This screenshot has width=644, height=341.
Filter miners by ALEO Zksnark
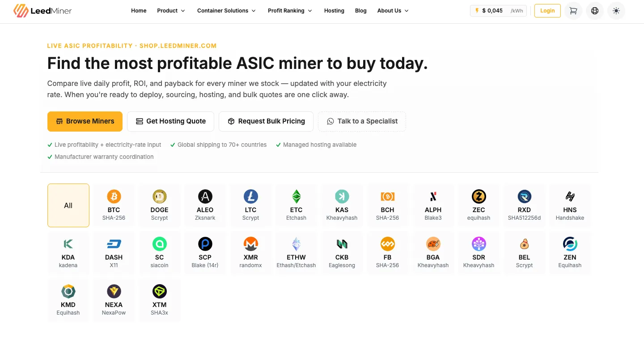[x=205, y=205]
